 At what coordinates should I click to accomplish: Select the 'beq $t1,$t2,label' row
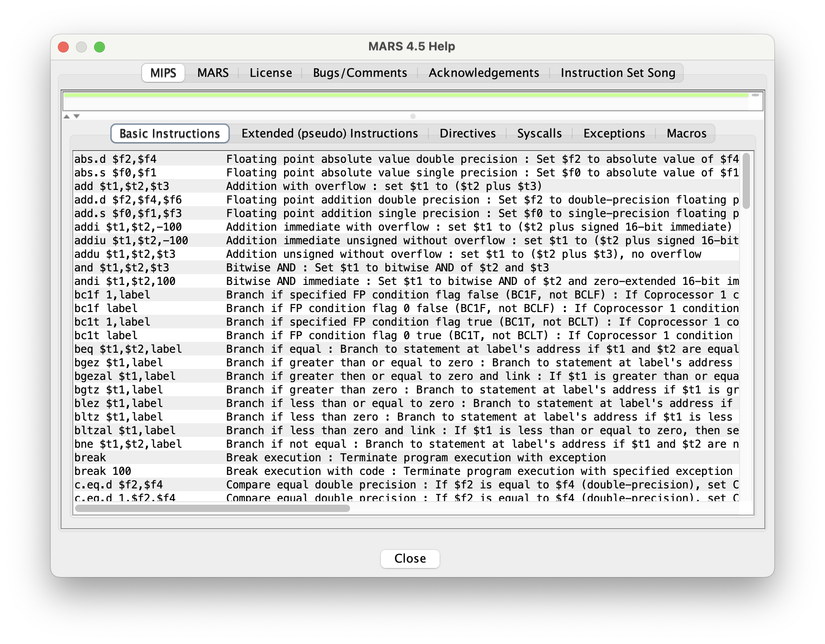point(406,349)
